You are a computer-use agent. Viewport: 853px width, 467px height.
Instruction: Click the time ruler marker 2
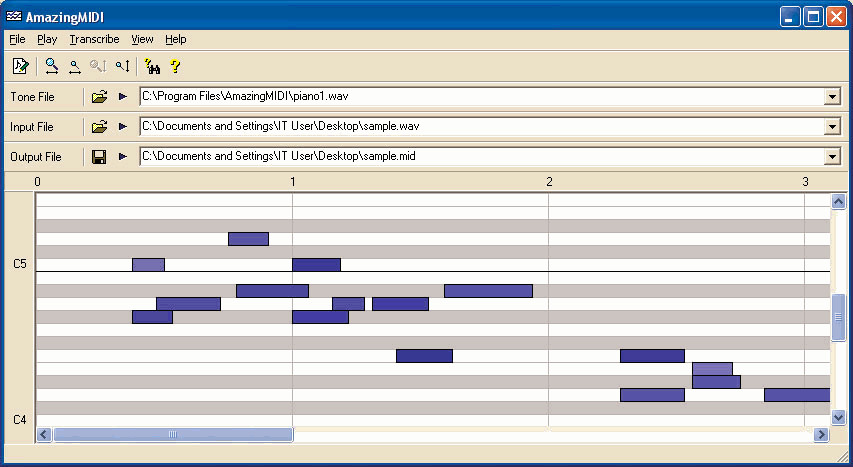(549, 182)
